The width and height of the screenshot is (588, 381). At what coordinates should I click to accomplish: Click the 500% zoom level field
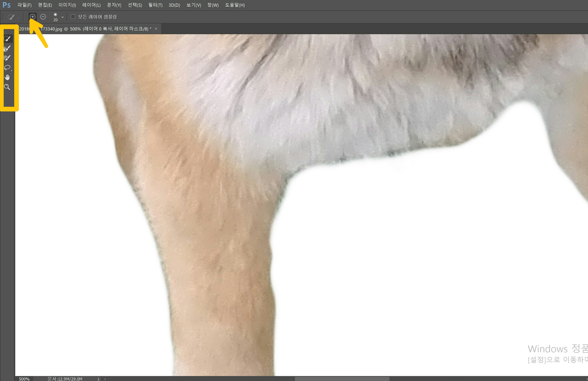coord(24,379)
